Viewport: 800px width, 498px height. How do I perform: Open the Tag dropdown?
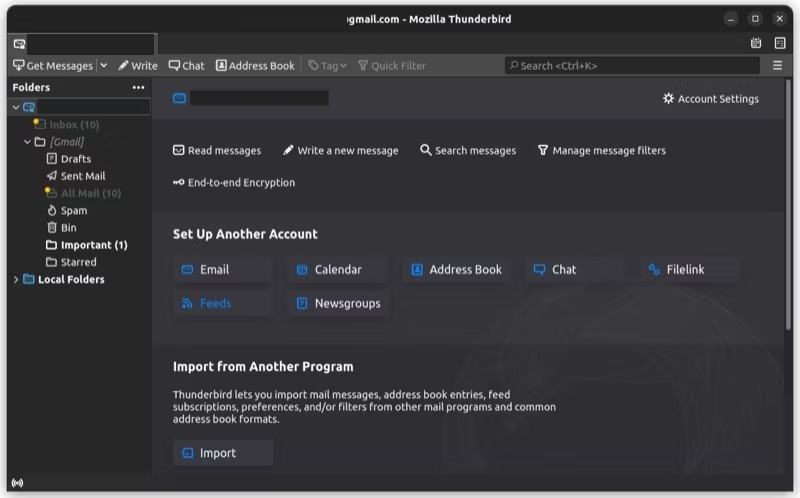328,65
